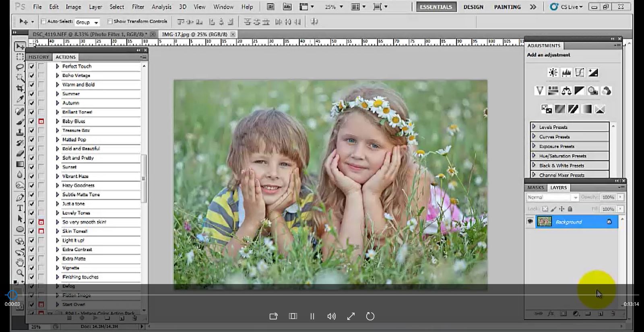Select the Horizontal Type tool
644x332 pixels.
click(x=20, y=208)
